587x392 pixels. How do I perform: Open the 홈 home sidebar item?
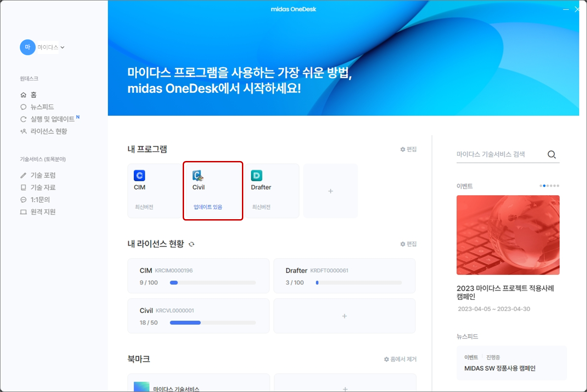point(28,95)
